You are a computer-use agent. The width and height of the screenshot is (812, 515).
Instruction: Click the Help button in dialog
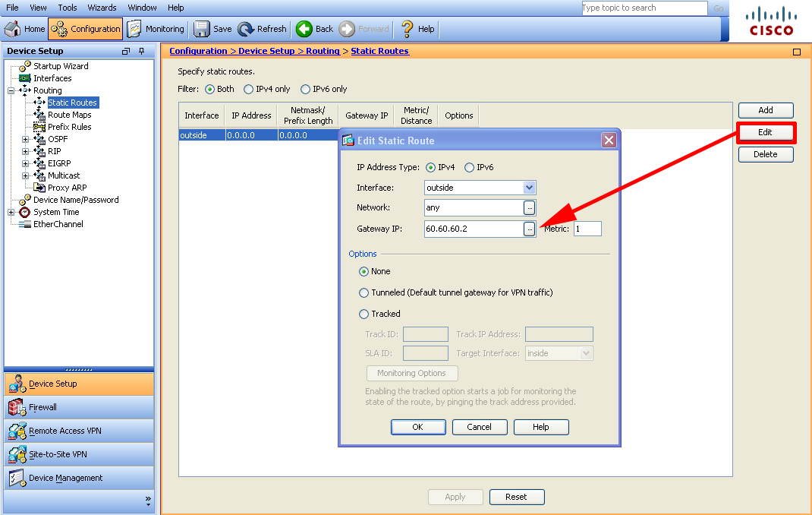541,427
